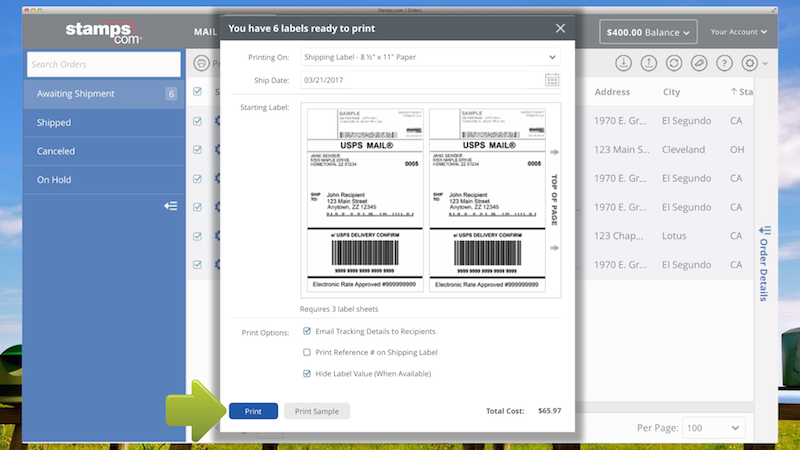Open the settings gear icon
This screenshot has width=800, height=450.
750,63
